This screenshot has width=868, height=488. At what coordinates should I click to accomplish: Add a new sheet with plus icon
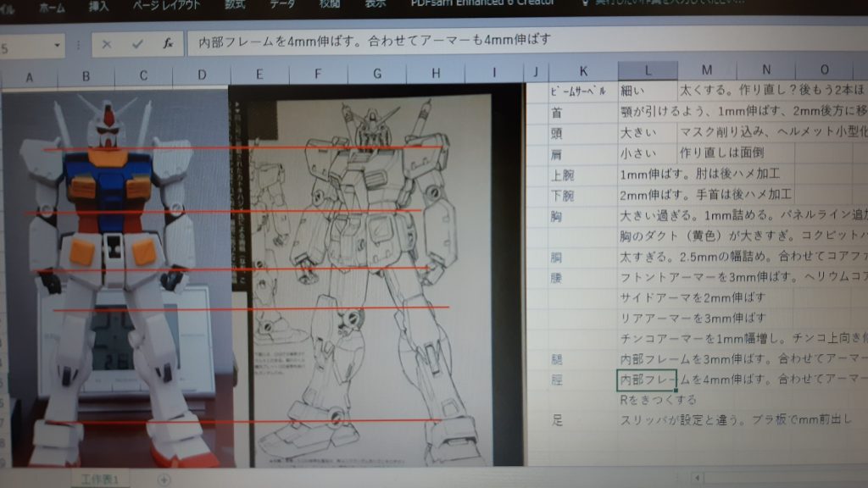point(164,480)
